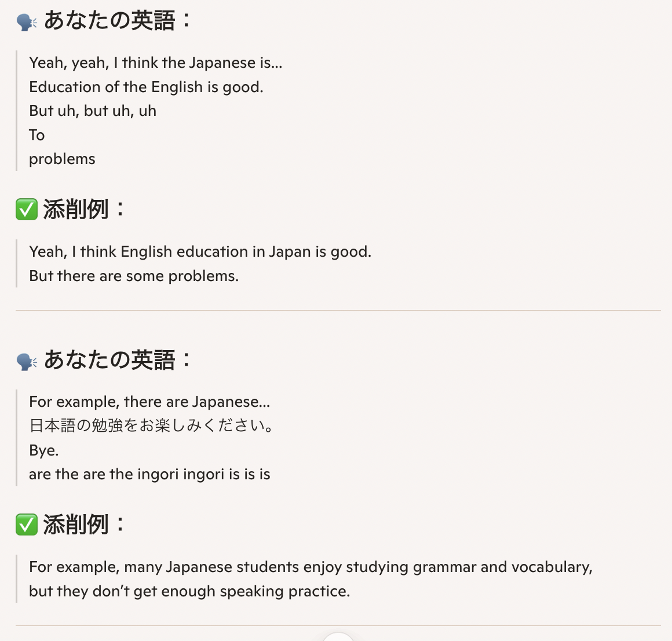
Task: Click the second "添削例：" heading
Action: [83, 525]
